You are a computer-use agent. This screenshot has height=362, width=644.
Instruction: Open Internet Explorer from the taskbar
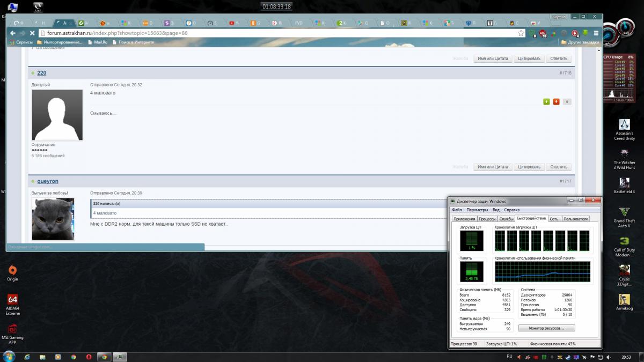coord(27,357)
